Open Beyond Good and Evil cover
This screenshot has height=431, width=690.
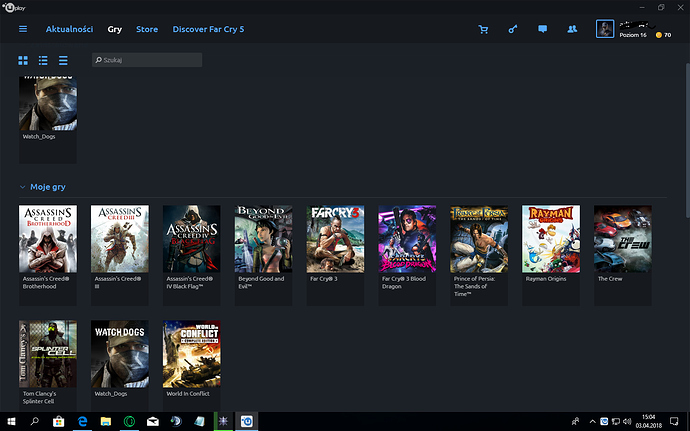click(264, 239)
